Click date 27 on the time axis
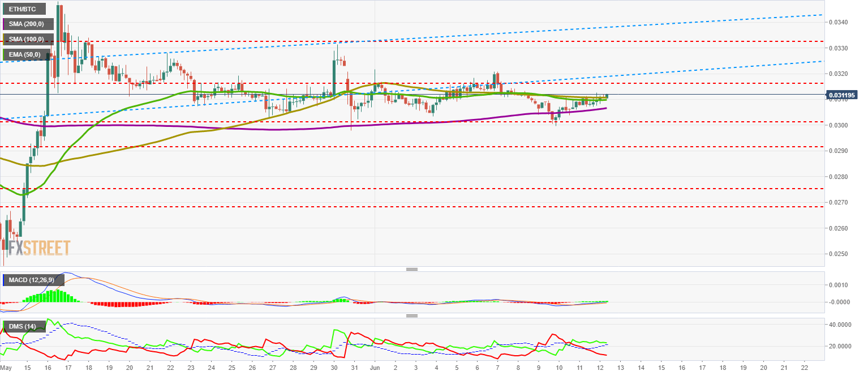Image resolution: width=868 pixels, height=375 pixels. [x=272, y=368]
